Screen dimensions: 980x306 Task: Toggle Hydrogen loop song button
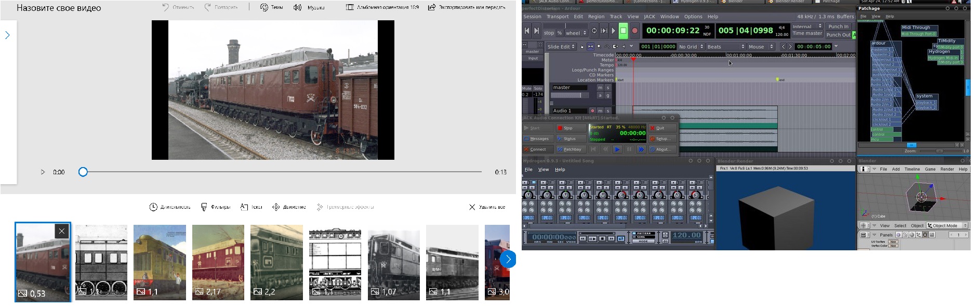coord(621,238)
